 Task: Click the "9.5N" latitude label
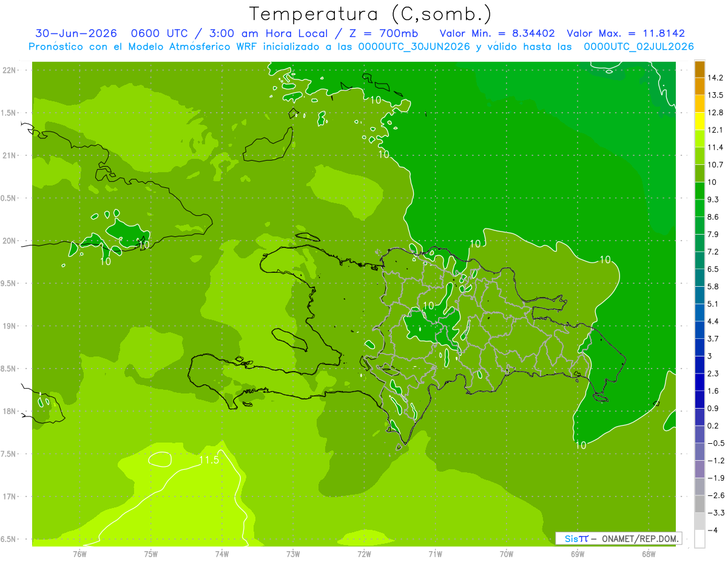coord(9,284)
